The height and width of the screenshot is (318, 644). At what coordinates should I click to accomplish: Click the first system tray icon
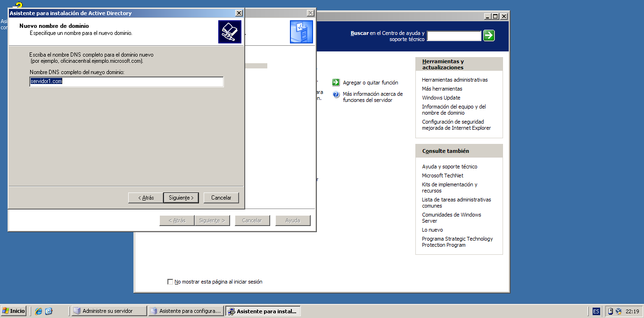611,311
